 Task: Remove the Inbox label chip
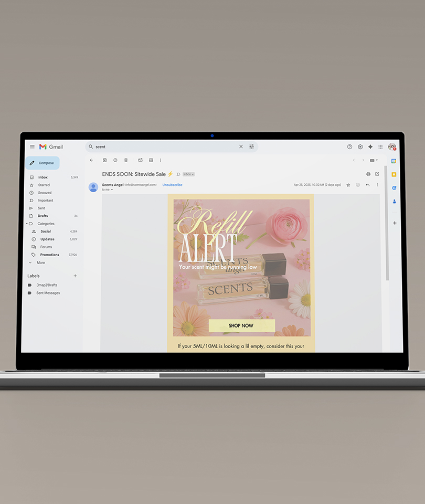[x=193, y=174]
